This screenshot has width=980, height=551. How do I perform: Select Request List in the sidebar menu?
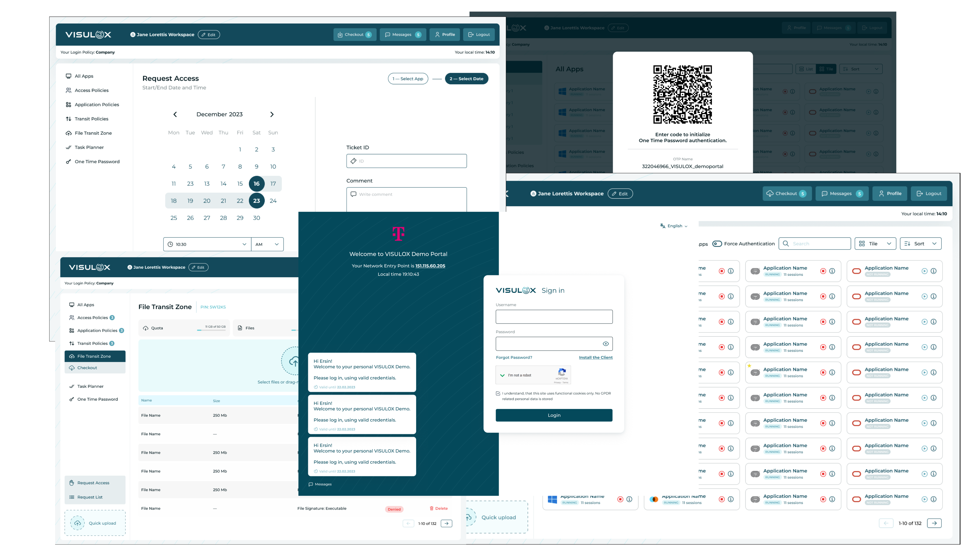[x=90, y=497]
